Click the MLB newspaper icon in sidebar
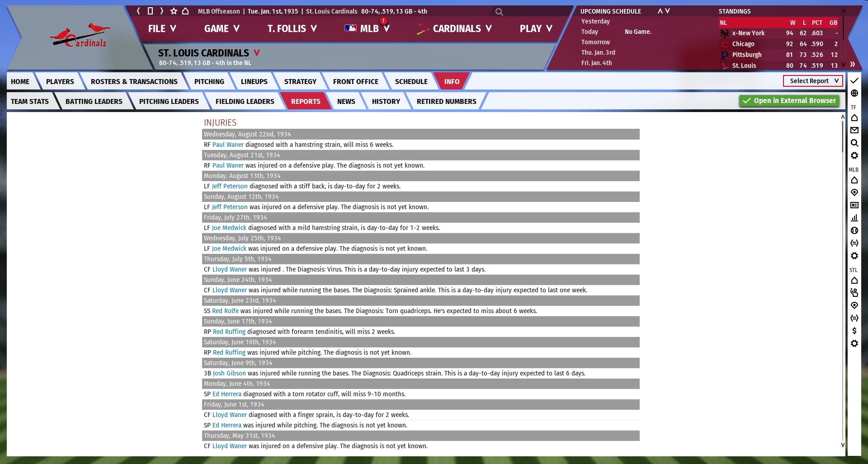Screen dimensions: 868x464 click(x=854, y=205)
